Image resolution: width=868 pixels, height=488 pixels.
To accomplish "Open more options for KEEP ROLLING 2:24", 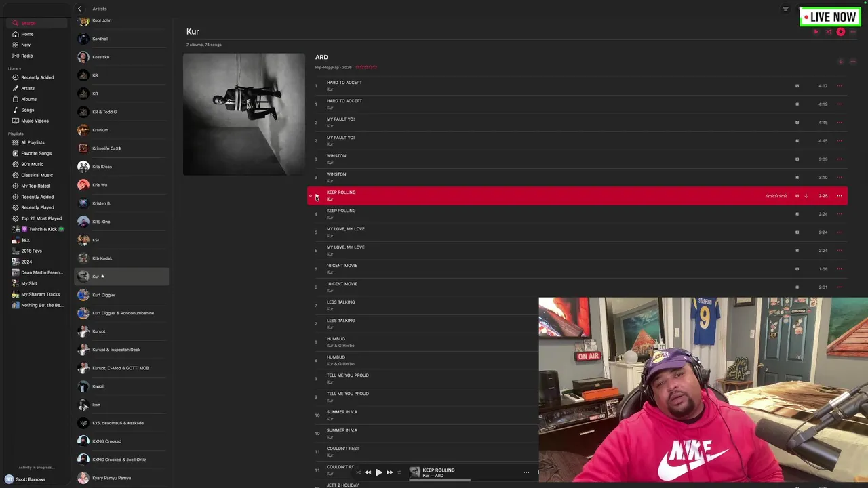I will pyautogui.click(x=840, y=214).
